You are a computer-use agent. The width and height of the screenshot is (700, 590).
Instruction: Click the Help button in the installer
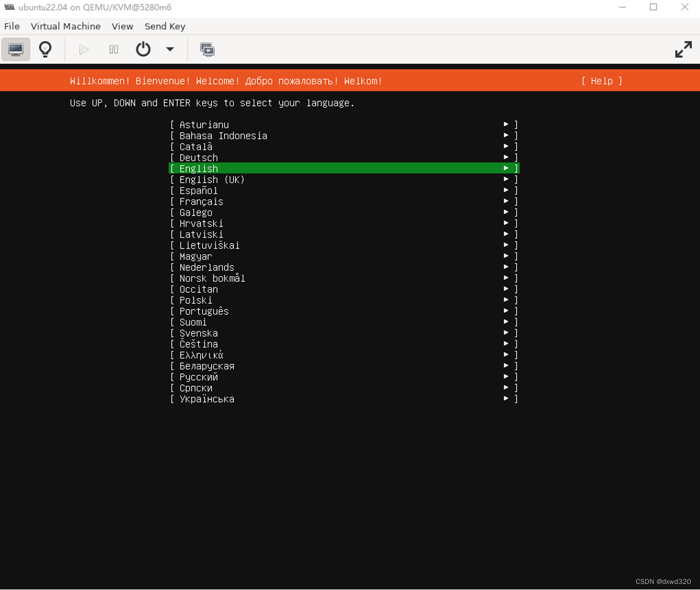pos(602,81)
